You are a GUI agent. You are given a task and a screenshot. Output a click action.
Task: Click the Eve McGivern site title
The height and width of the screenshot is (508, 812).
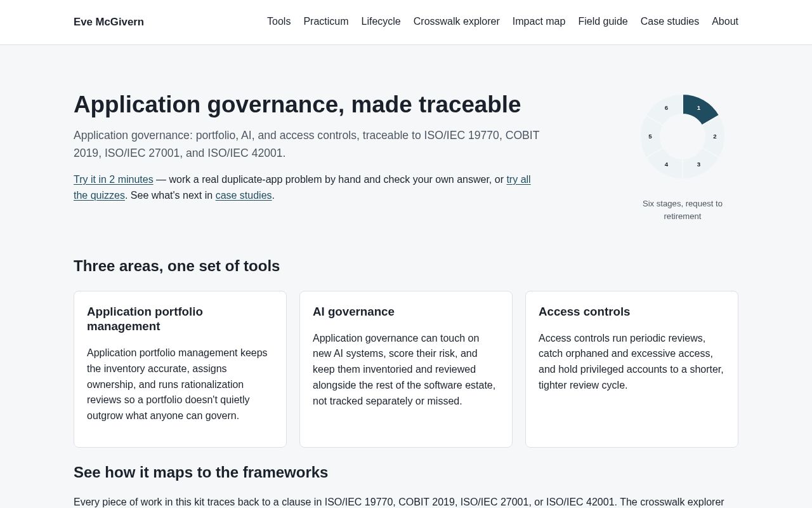[108, 22]
